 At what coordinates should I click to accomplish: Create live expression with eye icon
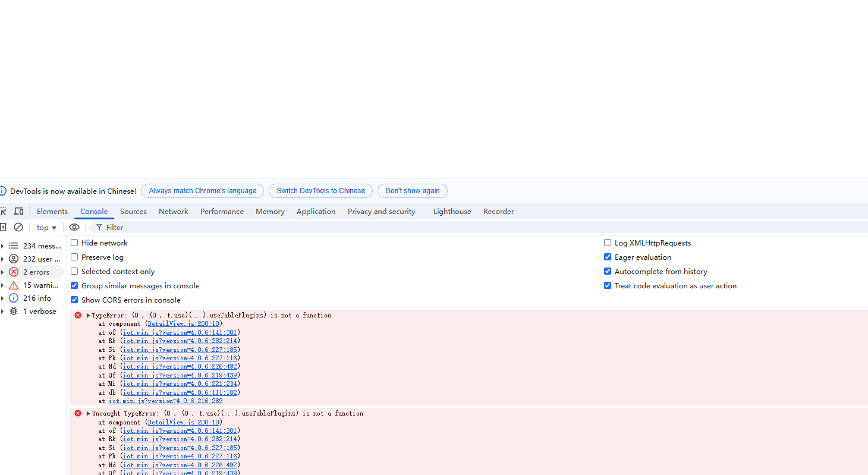[x=74, y=227]
